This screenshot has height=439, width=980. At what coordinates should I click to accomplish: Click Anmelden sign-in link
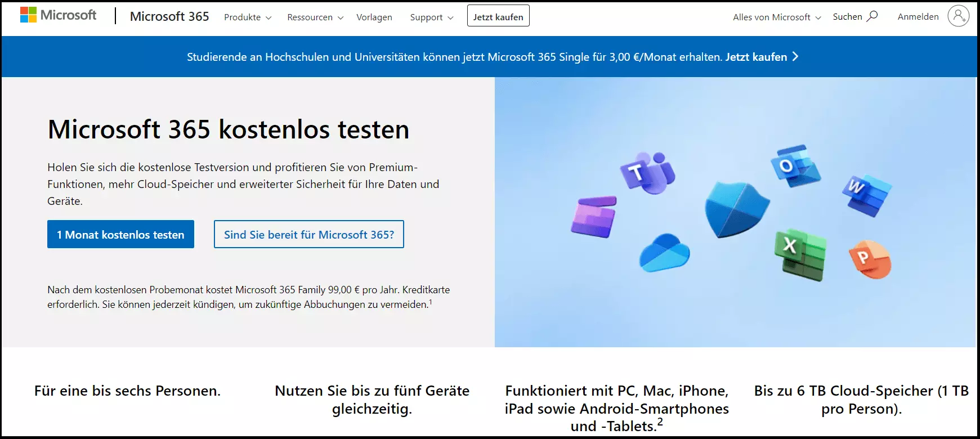(918, 17)
